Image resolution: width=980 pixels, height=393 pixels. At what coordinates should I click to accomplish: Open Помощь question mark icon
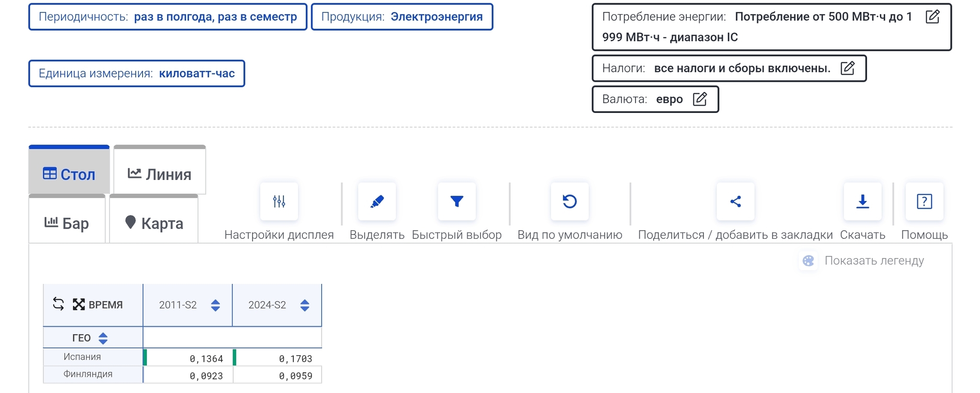[924, 202]
